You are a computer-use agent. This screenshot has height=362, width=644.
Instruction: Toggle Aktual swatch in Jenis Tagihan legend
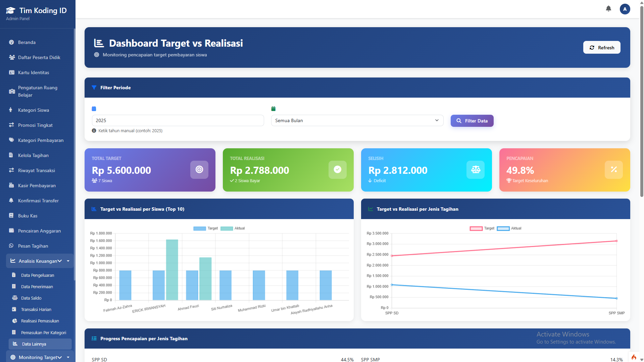click(503, 228)
